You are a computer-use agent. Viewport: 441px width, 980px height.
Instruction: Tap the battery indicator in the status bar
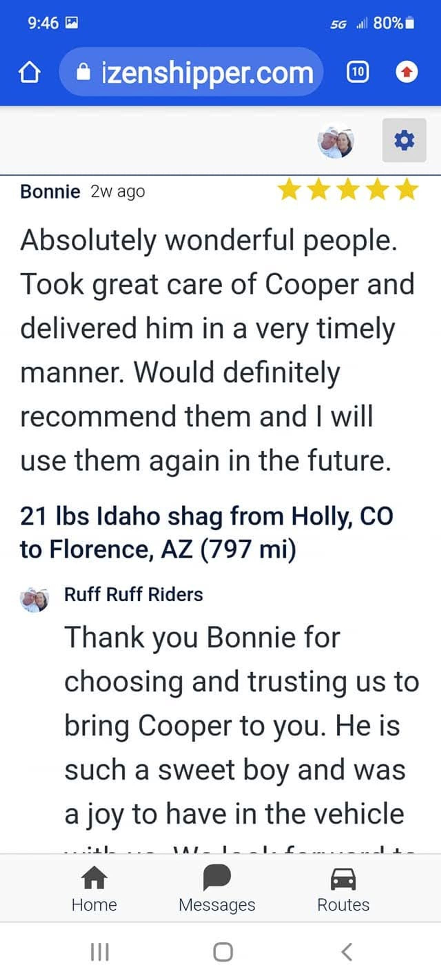coord(409,23)
